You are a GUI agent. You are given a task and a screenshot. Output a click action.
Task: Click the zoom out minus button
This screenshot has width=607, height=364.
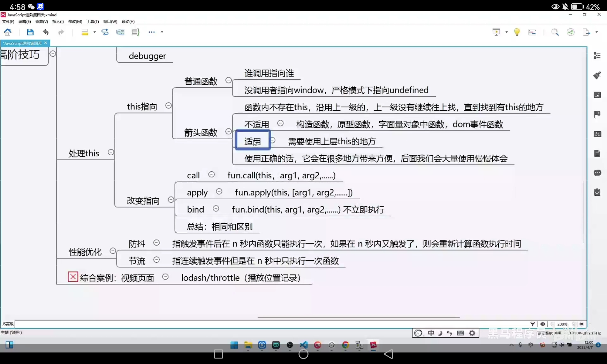(x=553, y=324)
